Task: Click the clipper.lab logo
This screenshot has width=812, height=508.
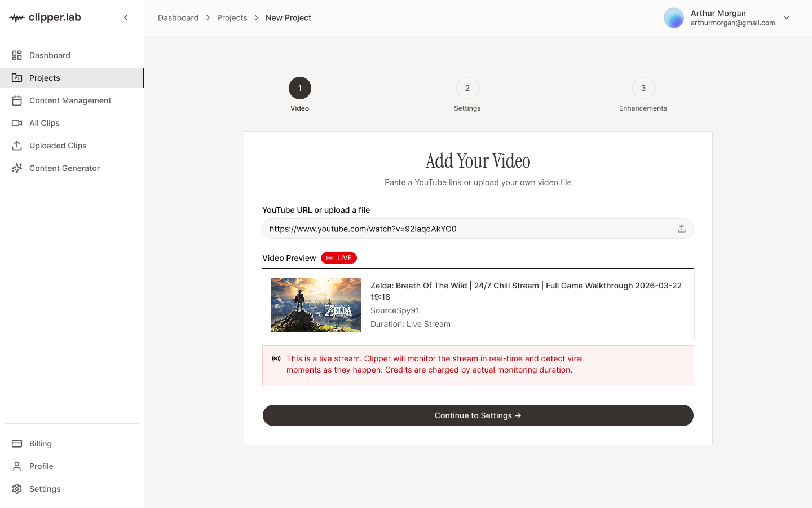Action: point(46,17)
